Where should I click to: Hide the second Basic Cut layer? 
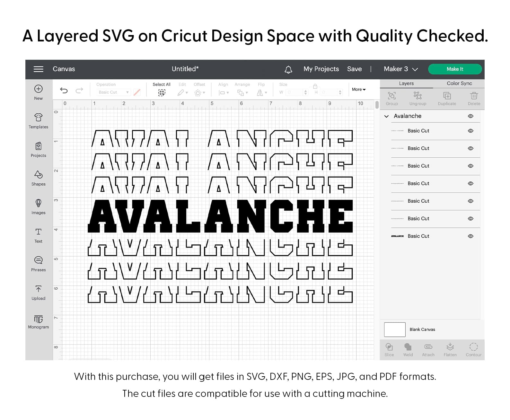click(x=470, y=148)
